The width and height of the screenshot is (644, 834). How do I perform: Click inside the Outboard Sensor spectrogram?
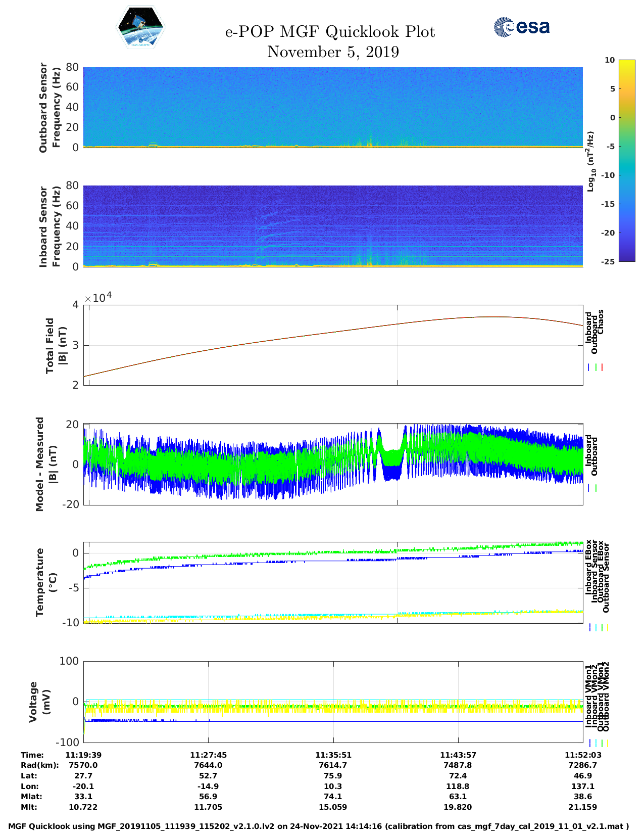pyautogui.click(x=333, y=106)
